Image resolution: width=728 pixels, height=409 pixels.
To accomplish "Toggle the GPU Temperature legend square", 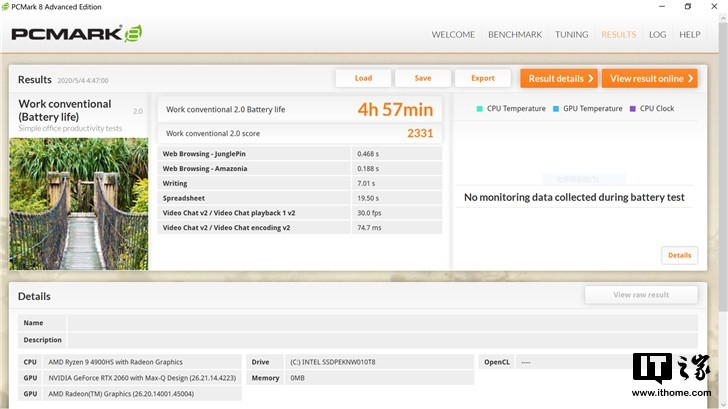I will 555,108.
